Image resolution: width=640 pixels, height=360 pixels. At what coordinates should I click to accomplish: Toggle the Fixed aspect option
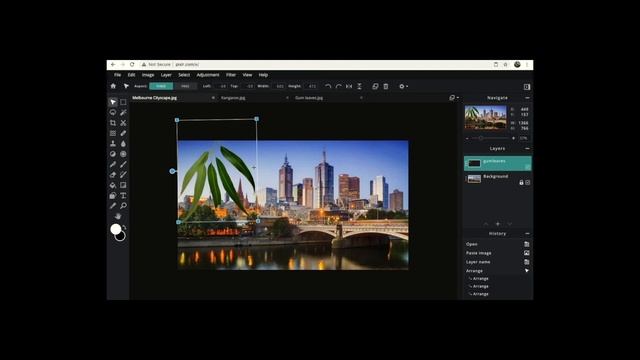click(161, 86)
